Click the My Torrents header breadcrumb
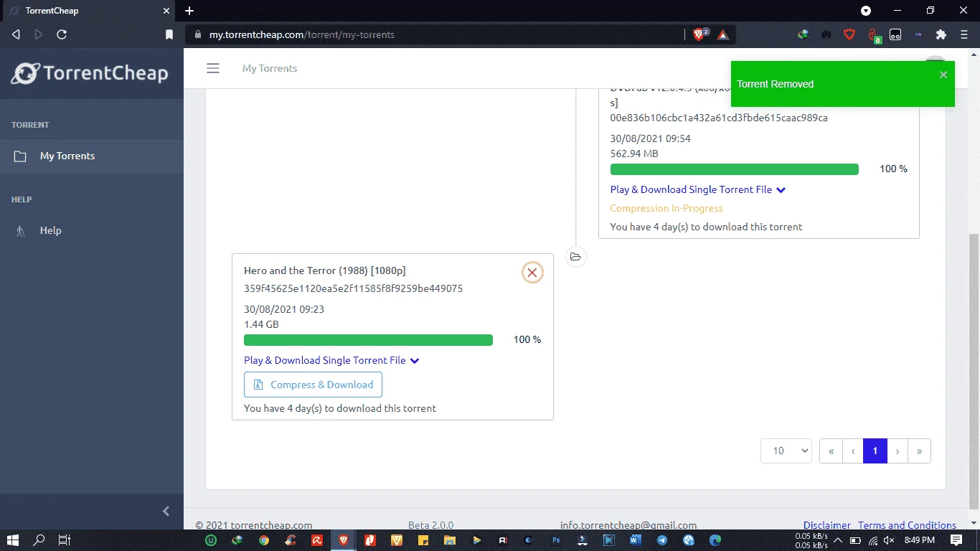This screenshot has height=551, width=980. 270,68
